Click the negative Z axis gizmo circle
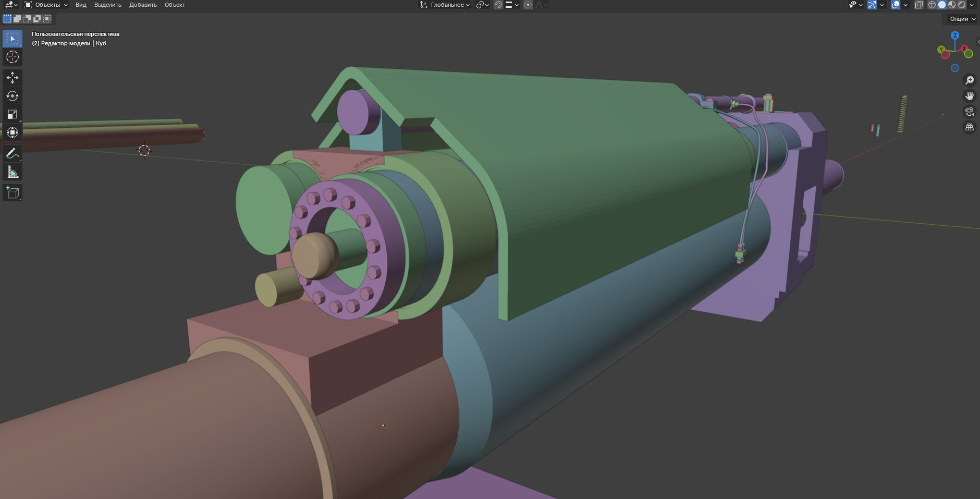Image resolution: width=980 pixels, height=499 pixels. pyautogui.click(x=955, y=68)
